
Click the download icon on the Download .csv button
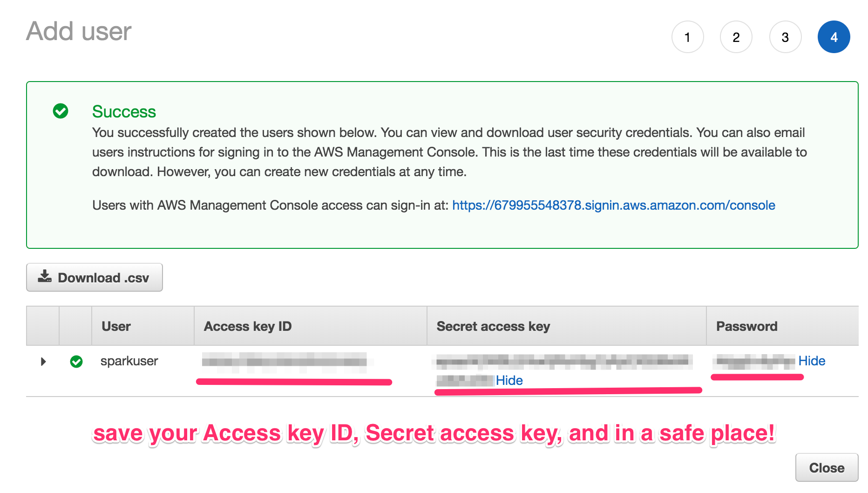tap(45, 276)
